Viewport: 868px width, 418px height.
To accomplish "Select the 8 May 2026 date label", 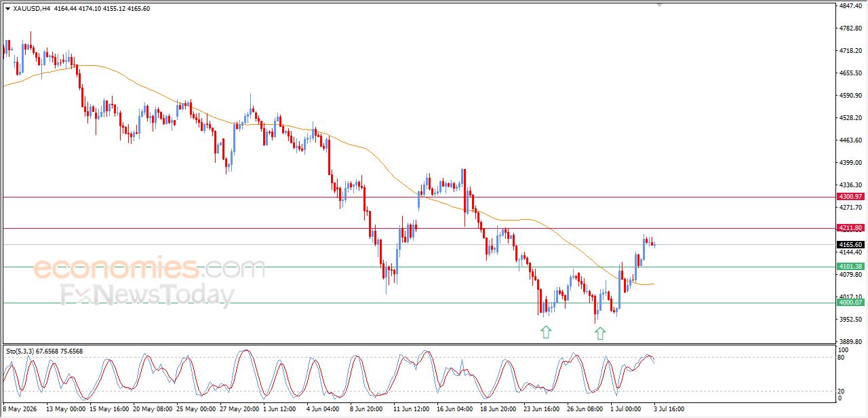I will click(20, 409).
